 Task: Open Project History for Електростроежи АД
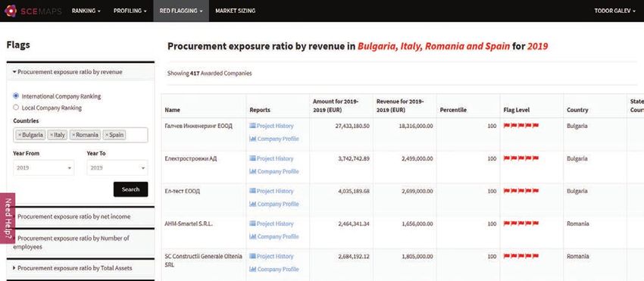click(271, 158)
